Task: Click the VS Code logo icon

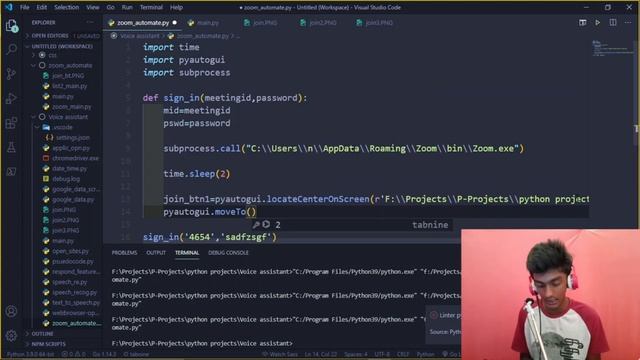Action: pyautogui.click(x=9, y=7)
